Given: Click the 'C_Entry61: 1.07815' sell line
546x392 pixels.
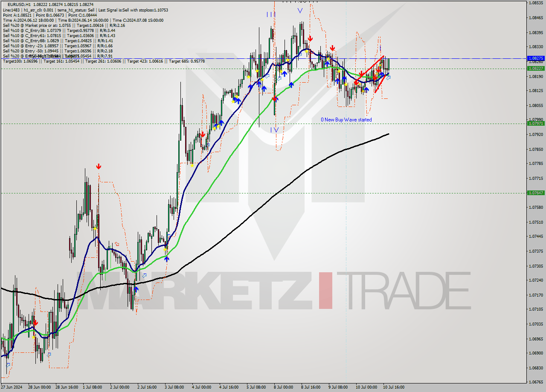Looking at the screenshot, I should coord(59,35).
